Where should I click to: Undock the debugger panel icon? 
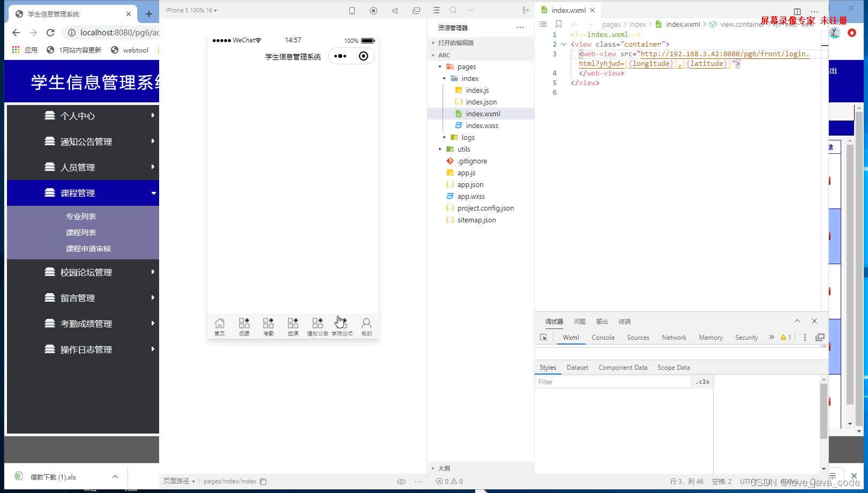820,338
